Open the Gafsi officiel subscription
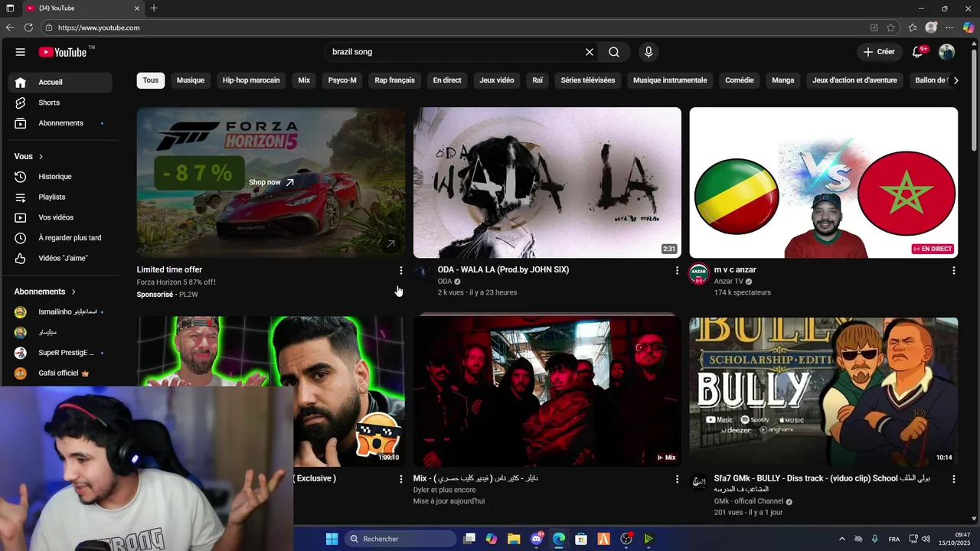 pos(60,373)
